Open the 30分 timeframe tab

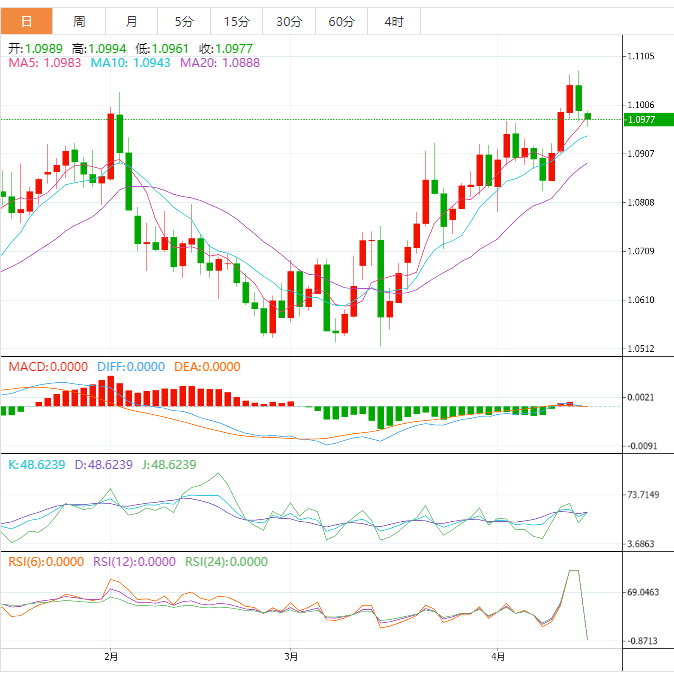click(288, 21)
